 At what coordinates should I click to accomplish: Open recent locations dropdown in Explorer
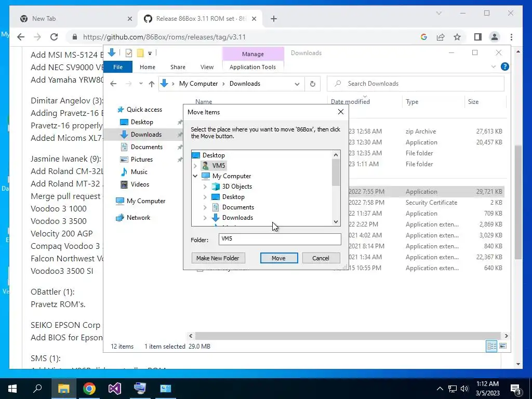pyautogui.click(x=140, y=84)
